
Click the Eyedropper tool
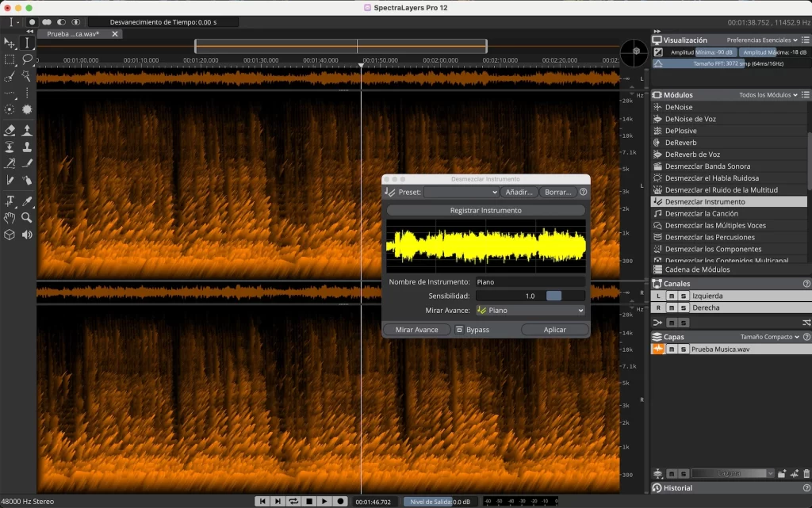point(27,201)
